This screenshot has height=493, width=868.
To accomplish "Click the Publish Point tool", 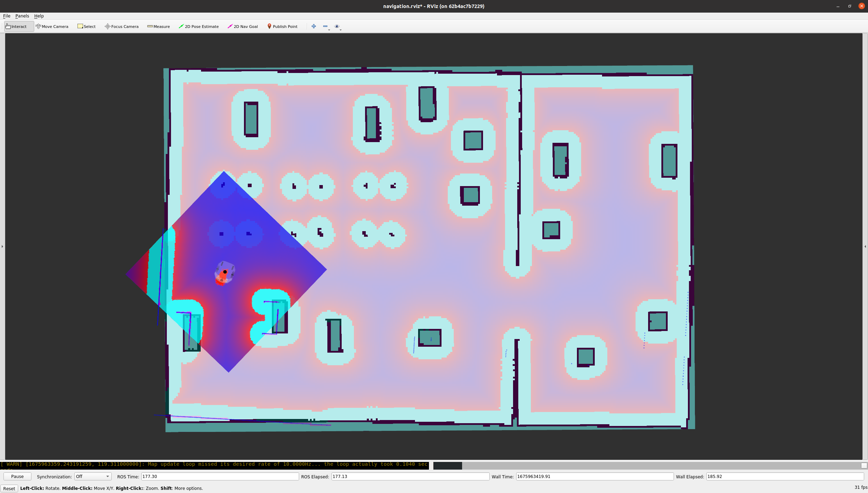I will 282,27.
